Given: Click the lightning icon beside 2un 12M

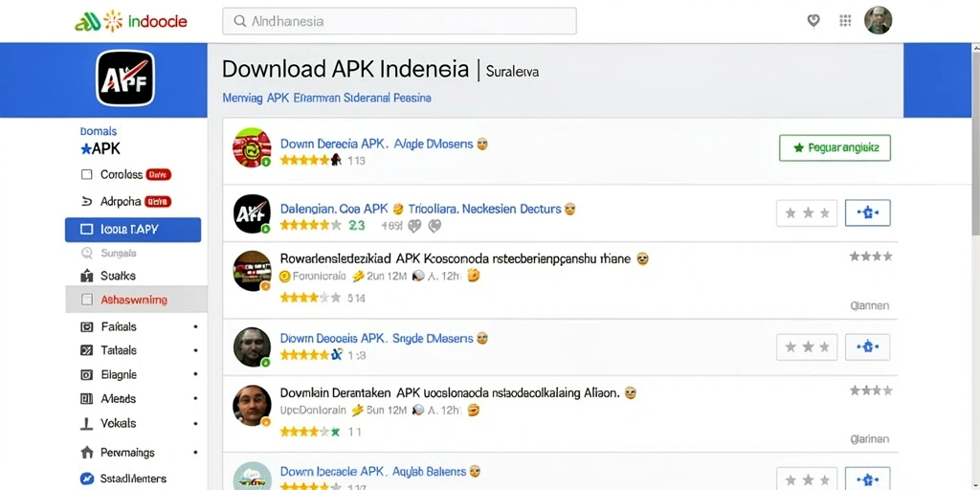Looking at the screenshot, I should point(358,276).
